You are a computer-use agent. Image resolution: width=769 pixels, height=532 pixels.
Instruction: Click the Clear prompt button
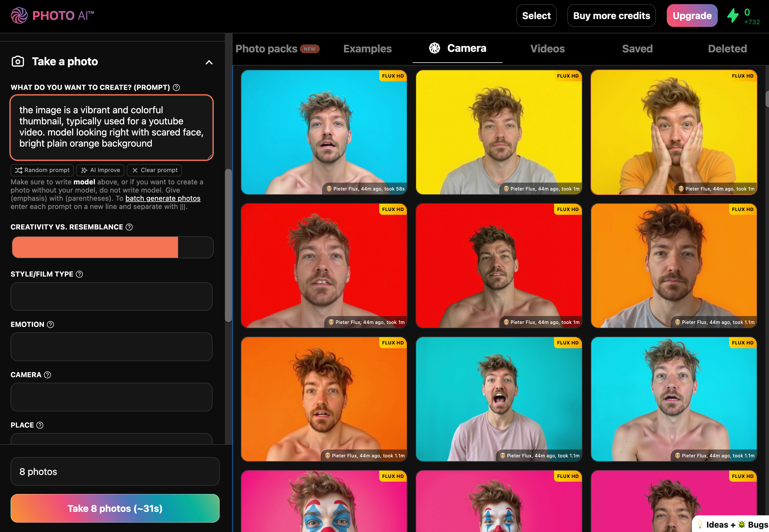(154, 170)
